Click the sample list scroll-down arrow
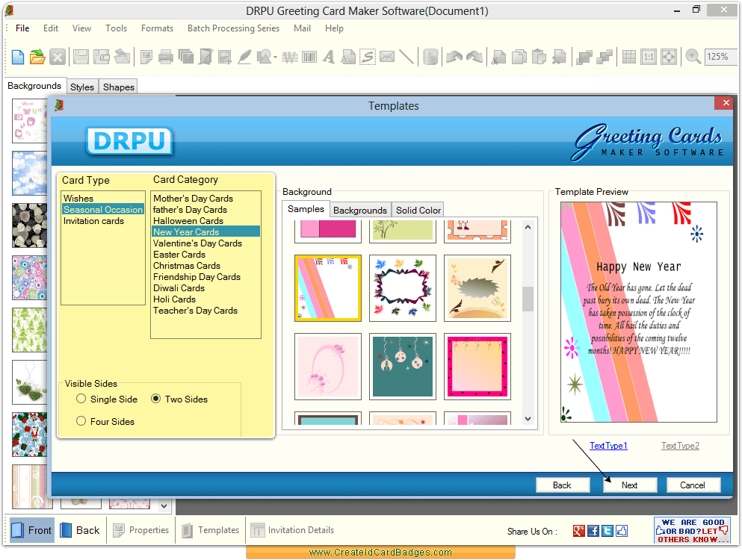This screenshot has height=560, width=742. pyautogui.click(x=528, y=419)
